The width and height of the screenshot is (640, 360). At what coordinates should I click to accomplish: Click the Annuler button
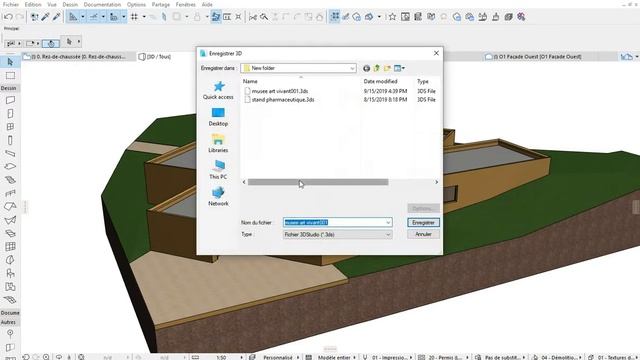[x=423, y=234]
